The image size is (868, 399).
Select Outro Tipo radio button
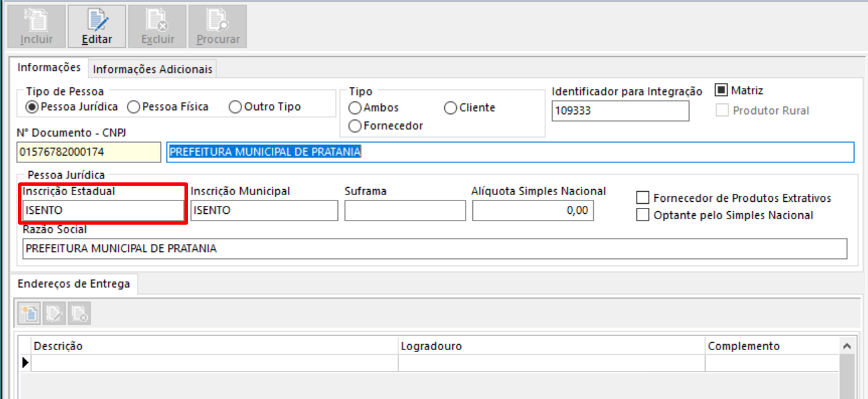(x=265, y=107)
